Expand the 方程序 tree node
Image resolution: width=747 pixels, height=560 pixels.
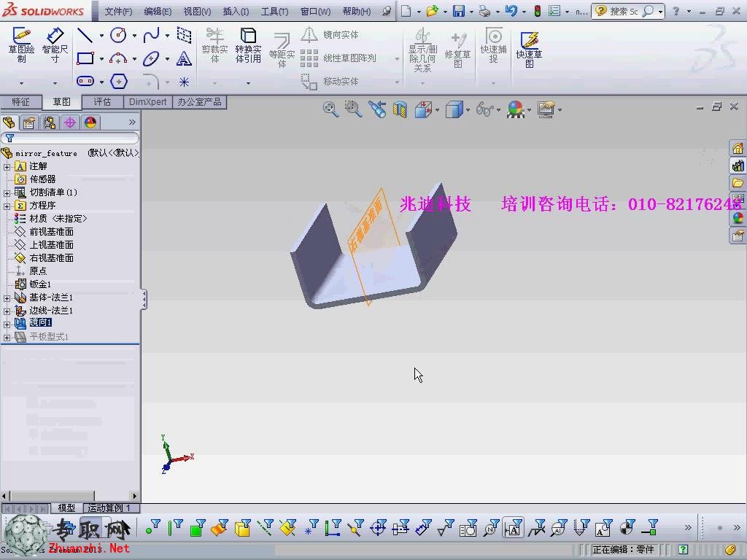point(7,206)
